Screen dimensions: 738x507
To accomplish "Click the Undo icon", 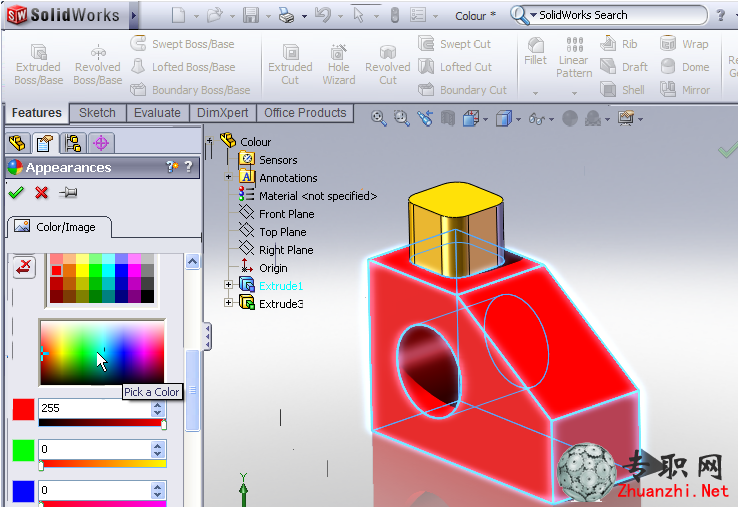I will click(323, 16).
